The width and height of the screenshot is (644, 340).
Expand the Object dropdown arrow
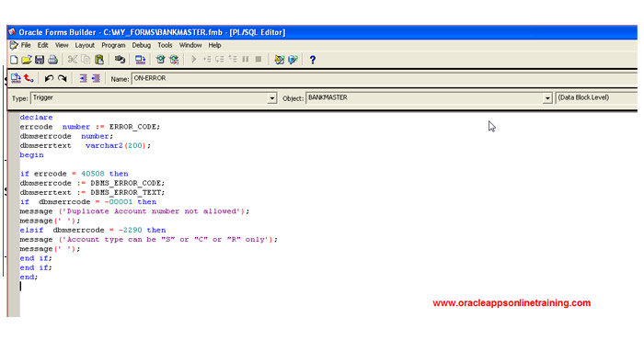click(547, 98)
